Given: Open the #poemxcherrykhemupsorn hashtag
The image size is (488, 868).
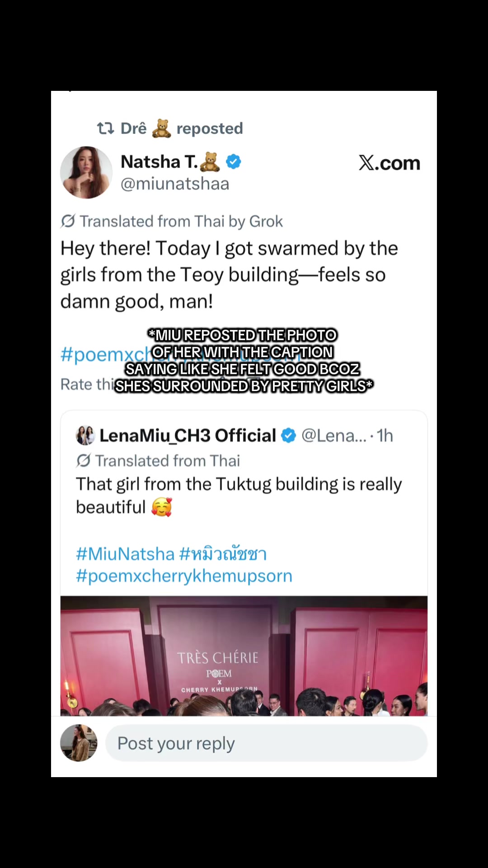Looking at the screenshot, I should pyautogui.click(x=184, y=576).
